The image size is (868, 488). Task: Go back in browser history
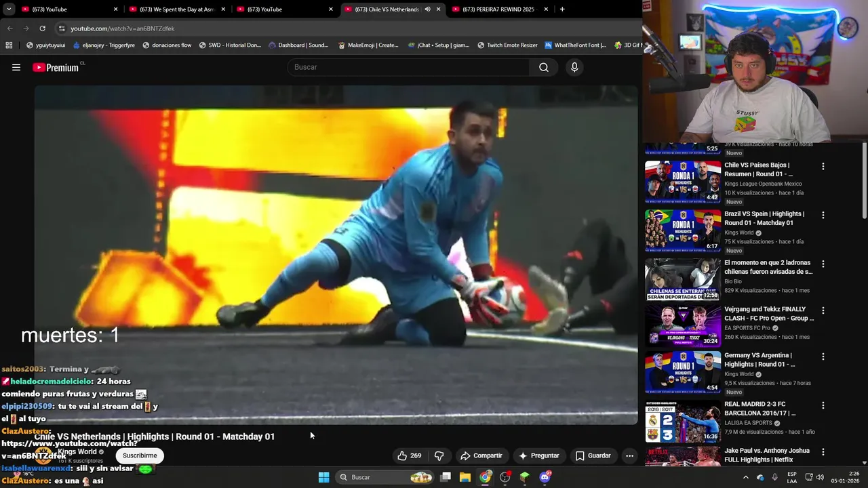[x=9, y=28]
